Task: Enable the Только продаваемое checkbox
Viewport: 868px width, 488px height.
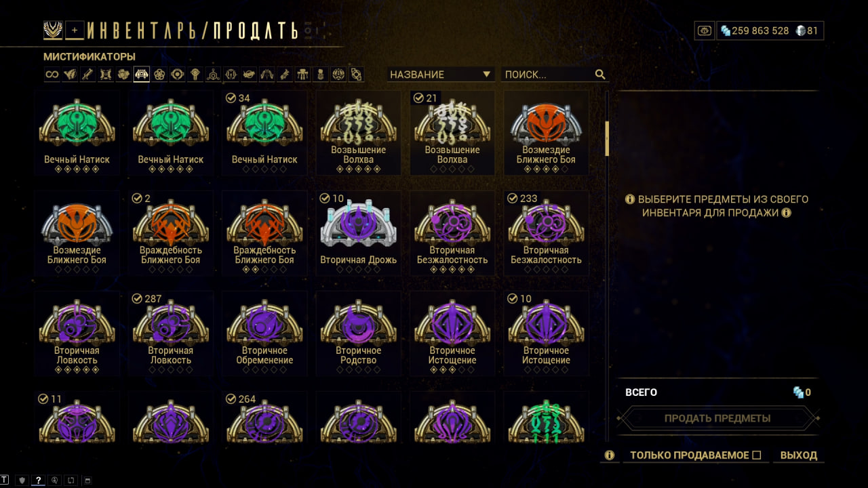Action: click(x=757, y=455)
